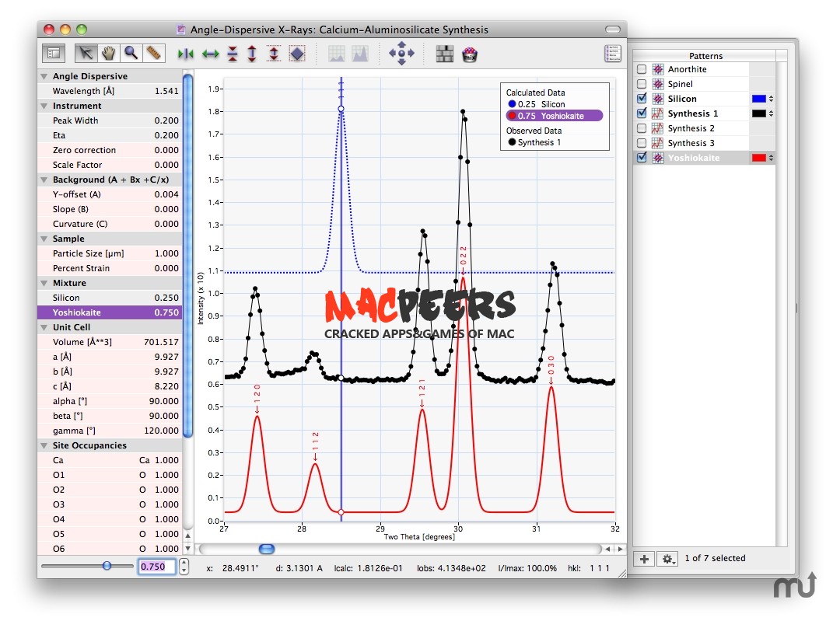The width and height of the screenshot is (840, 621).
Task: Open the mix mixture pot icon
Action: tap(470, 54)
